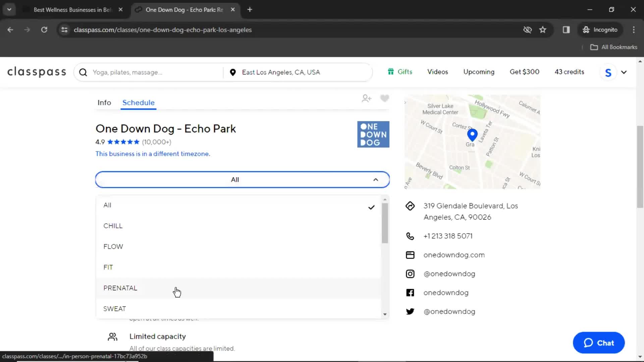The width and height of the screenshot is (644, 362).
Task: Scroll the class filter list down
Action: pos(384,314)
